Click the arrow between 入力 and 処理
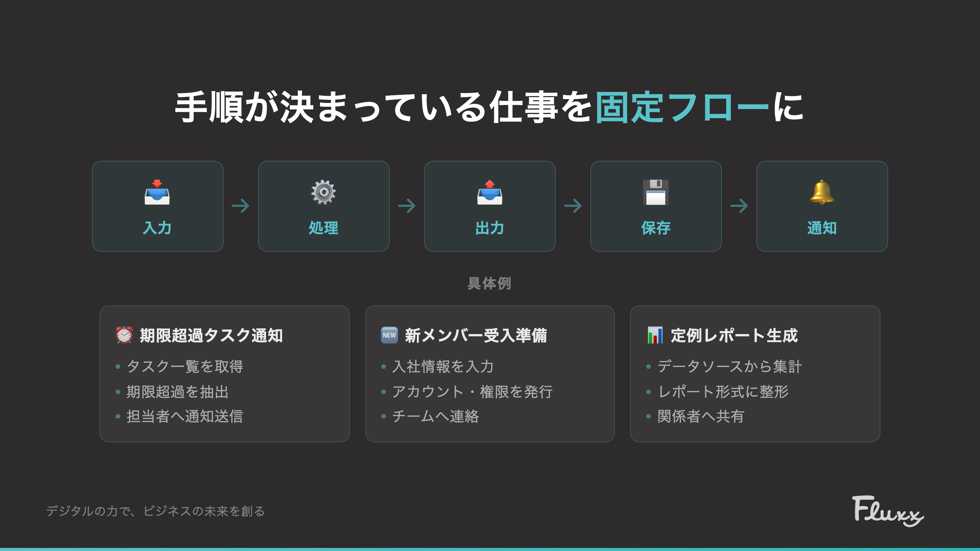This screenshot has width=980, height=551. pos(241,206)
